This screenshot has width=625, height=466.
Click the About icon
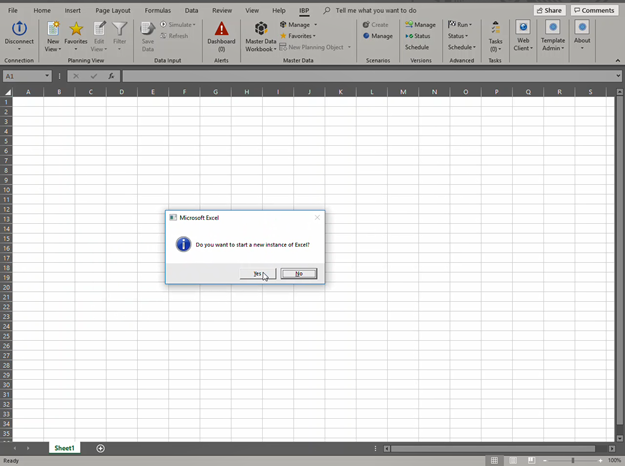[x=582, y=28]
